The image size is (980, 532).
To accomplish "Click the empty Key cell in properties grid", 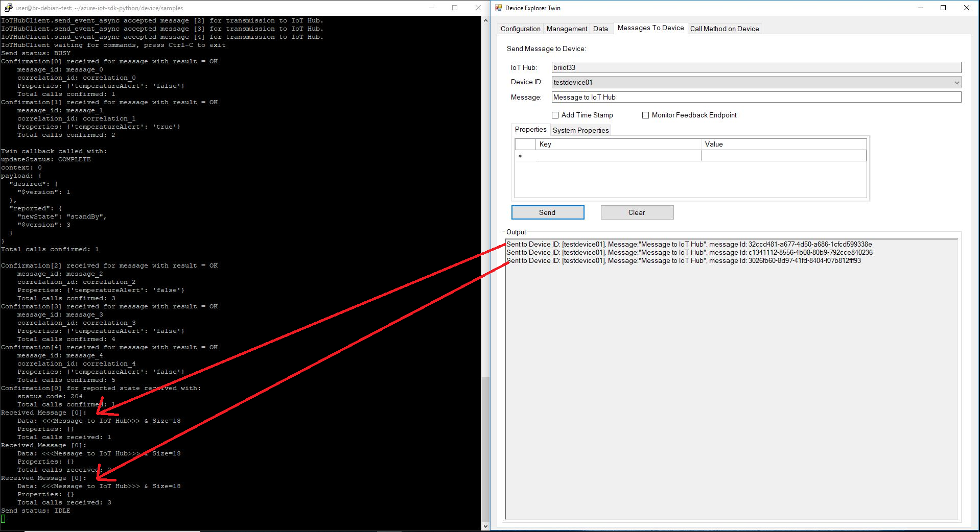I will tap(618, 156).
